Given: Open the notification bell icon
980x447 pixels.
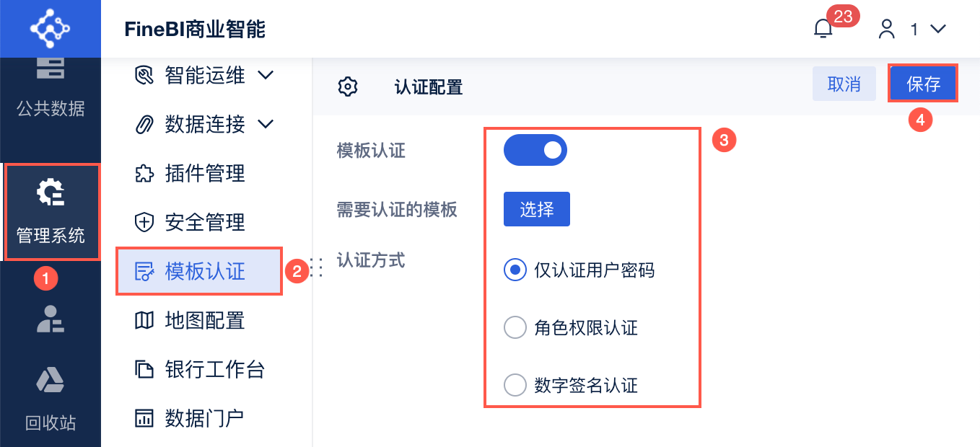Looking at the screenshot, I should (823, 29).
